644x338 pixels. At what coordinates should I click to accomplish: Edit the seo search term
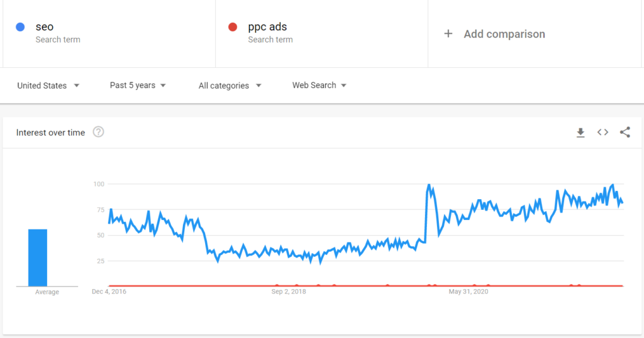(45, 26)
